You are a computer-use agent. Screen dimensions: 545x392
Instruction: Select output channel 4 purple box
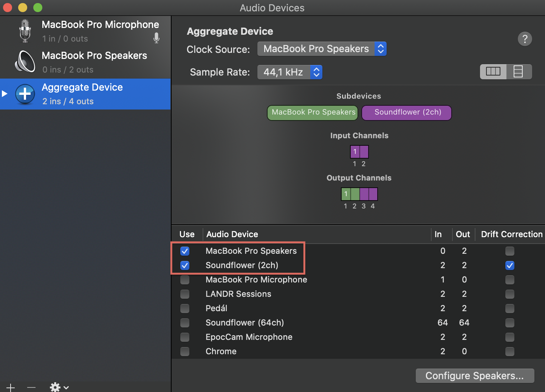[373, 194]
